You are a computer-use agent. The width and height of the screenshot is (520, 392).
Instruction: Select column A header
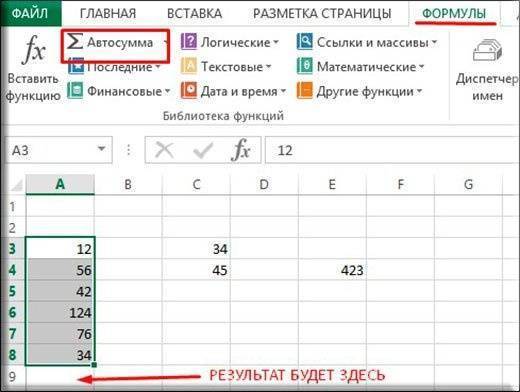(60, 184)
